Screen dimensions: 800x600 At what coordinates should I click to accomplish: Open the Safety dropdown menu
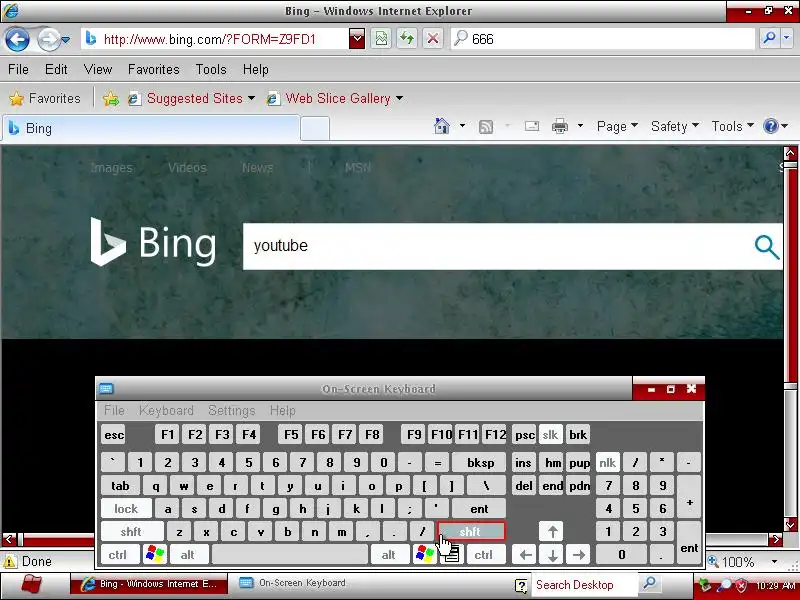pos(674,126)
